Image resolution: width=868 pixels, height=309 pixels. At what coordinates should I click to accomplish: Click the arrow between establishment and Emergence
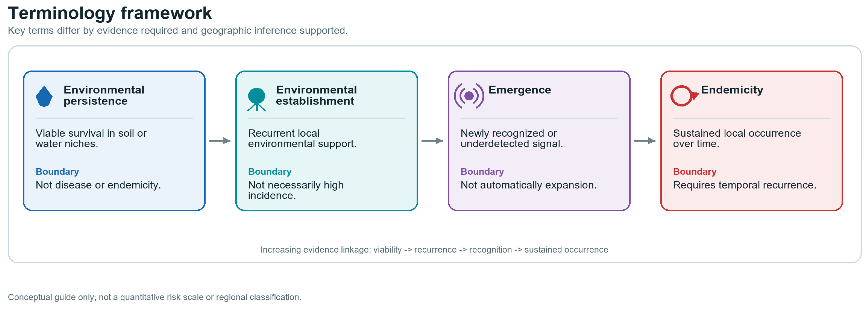(x=432, y=141)
